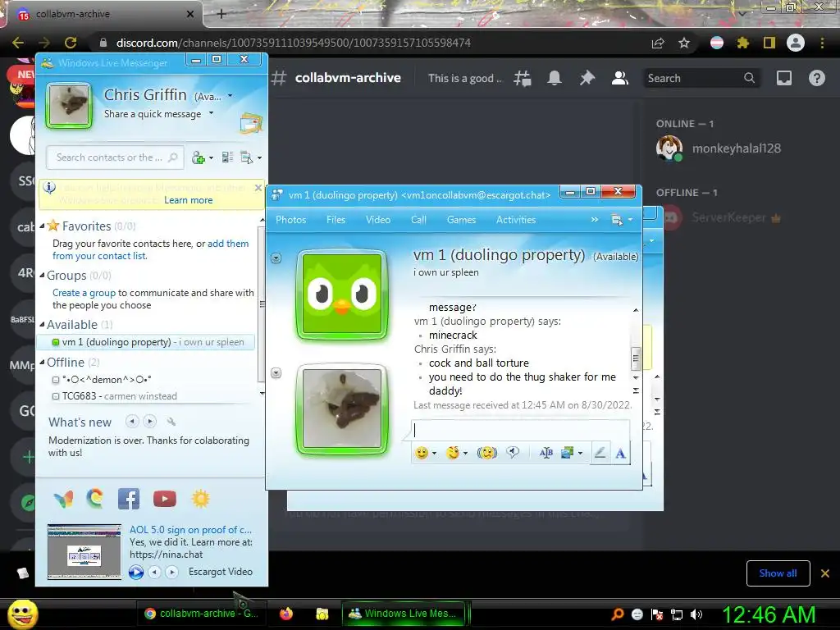Screen dimensions: 840x630
Task: Show previous What's new item
Action: pyautogui.click(x=132, y=422)
